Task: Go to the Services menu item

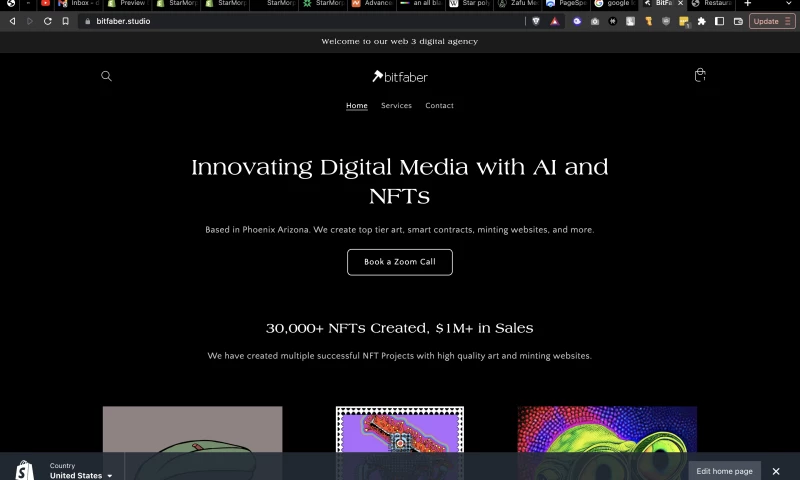Action: (396, 106)
